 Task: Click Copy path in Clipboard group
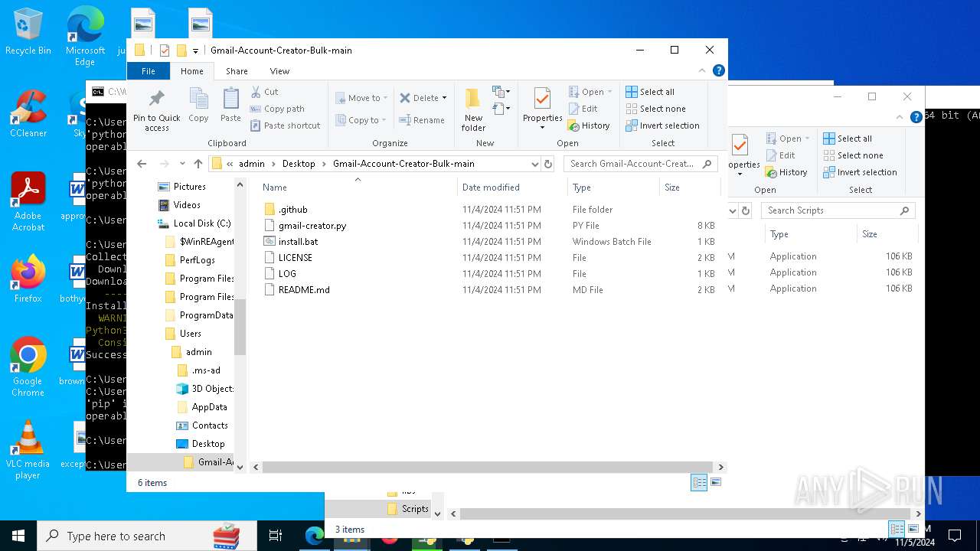coord(277,109)
